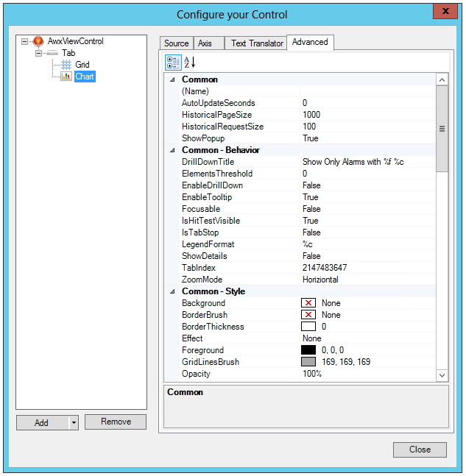This screenshot has height=476, width=466.
Task: Click the Tab node icon in tree
Action: coord(52,53)
